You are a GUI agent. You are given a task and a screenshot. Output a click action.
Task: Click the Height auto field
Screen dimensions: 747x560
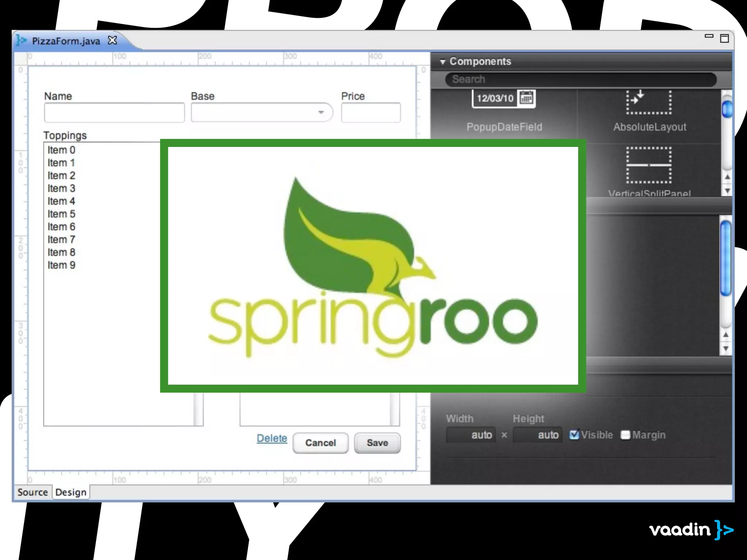[x=537, y=435]
